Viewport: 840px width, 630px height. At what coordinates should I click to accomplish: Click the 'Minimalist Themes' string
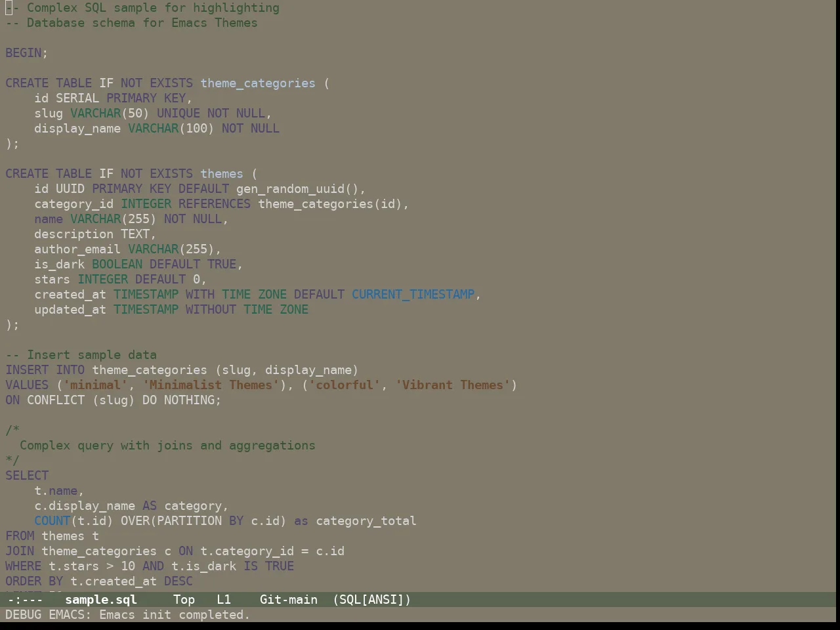211,385
